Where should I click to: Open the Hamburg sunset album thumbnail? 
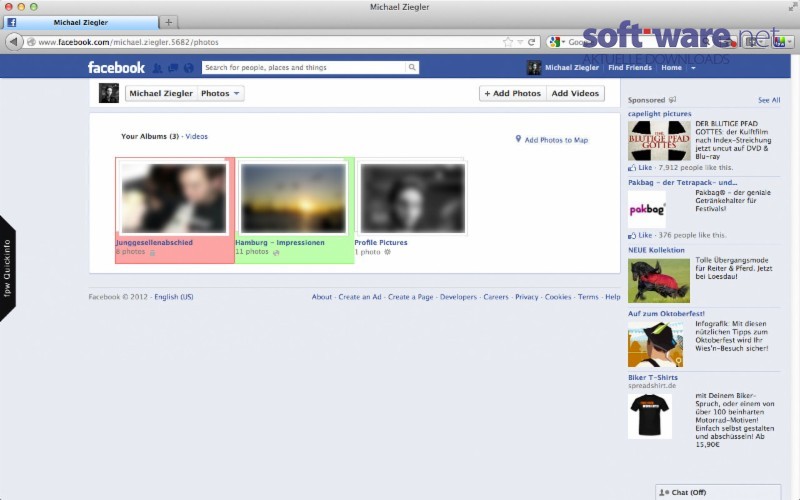click(x=293, y=198)
